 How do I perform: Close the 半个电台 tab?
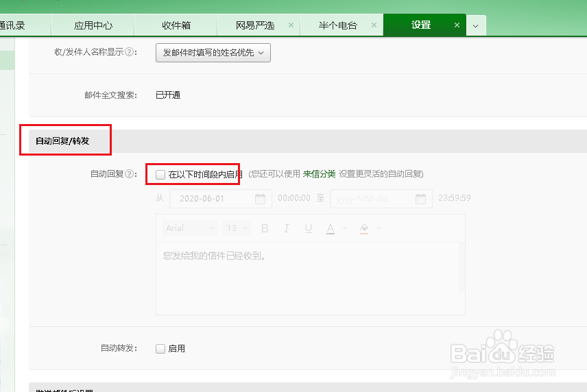pyautogui.click(x=374, y=25)
